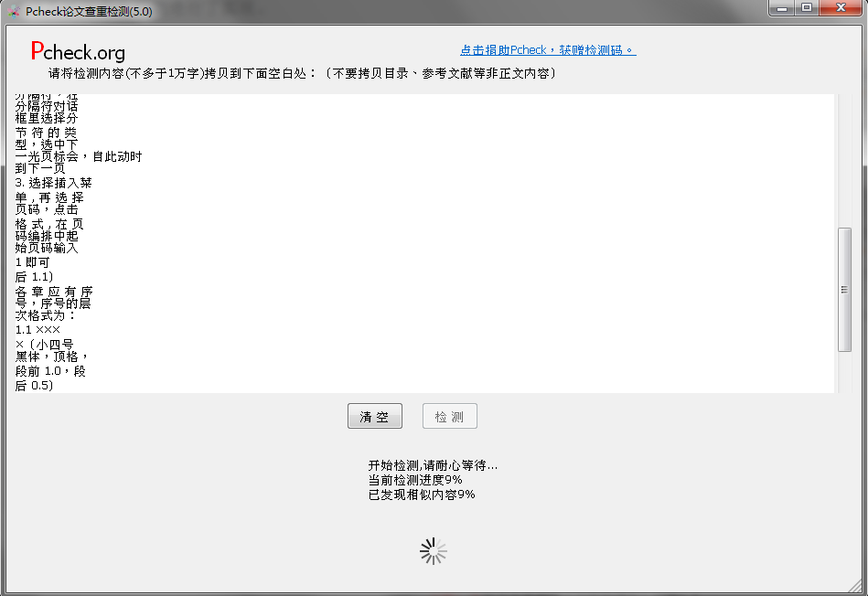The image size is (868, 596).
Task: Click the text '开始检测,请耐心等待...'
Action: (433, 465)
